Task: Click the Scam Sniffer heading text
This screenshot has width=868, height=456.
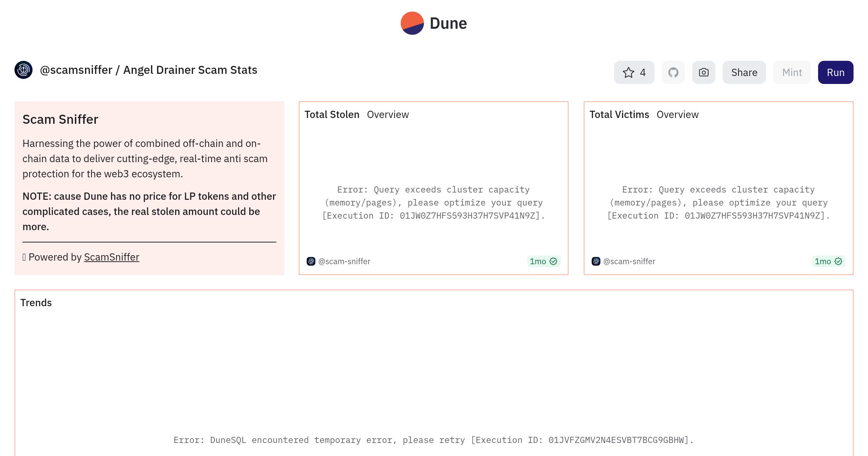Action: [60, 119]
